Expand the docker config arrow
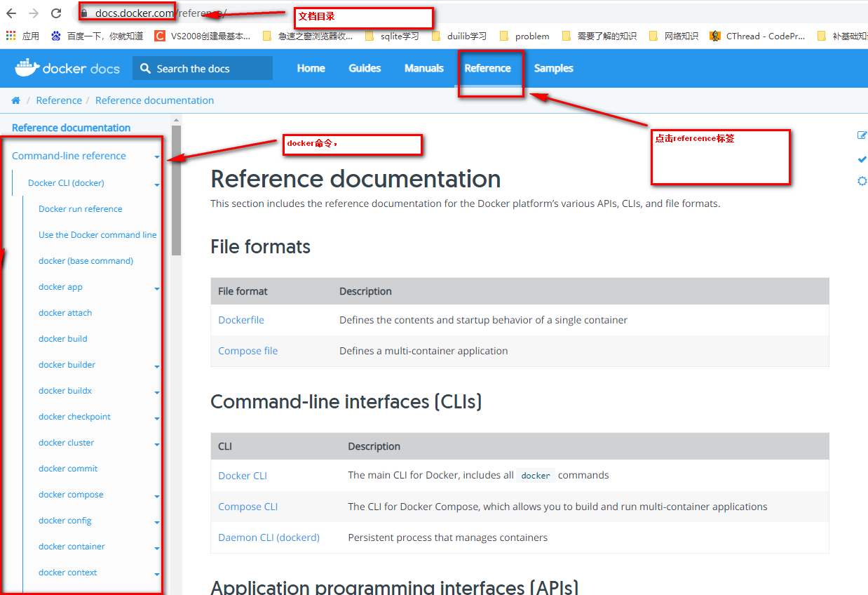Viewport: 868px width, 595px height. 157,522
